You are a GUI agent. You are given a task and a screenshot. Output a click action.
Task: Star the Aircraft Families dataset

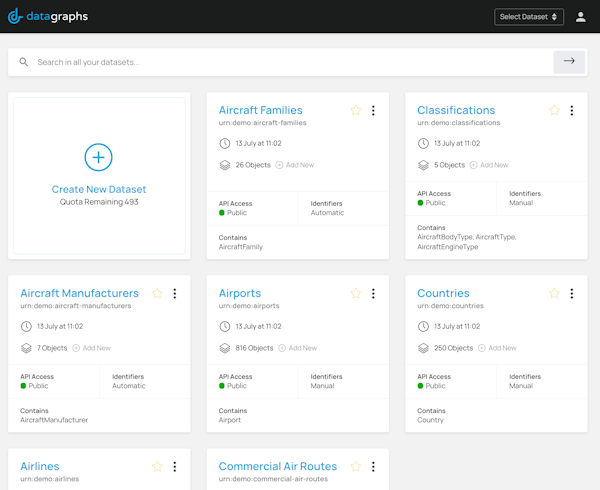355,111
